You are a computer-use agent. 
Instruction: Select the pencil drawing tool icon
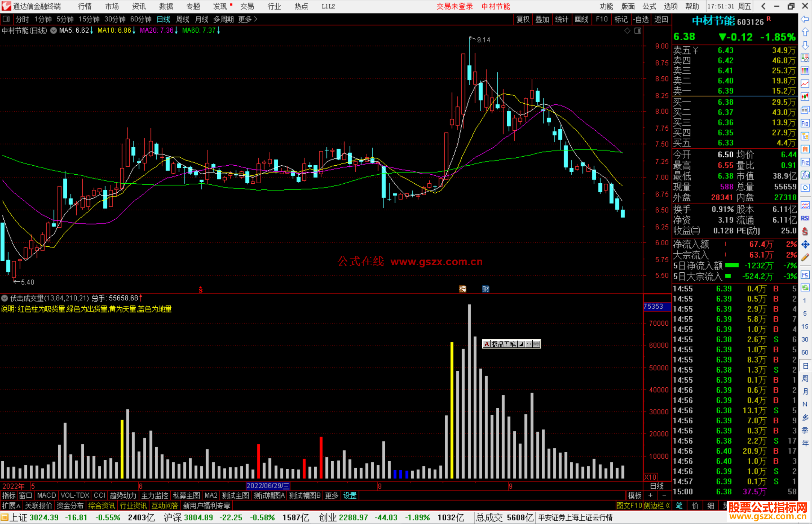click(805, 257)
